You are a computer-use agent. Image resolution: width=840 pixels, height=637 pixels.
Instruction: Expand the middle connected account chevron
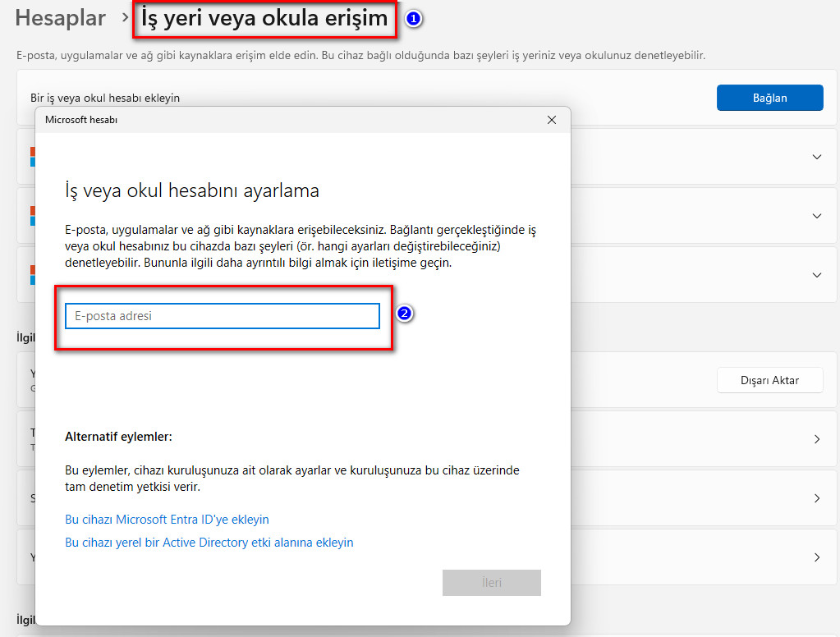pyautogui.click(x=816, y=216)
